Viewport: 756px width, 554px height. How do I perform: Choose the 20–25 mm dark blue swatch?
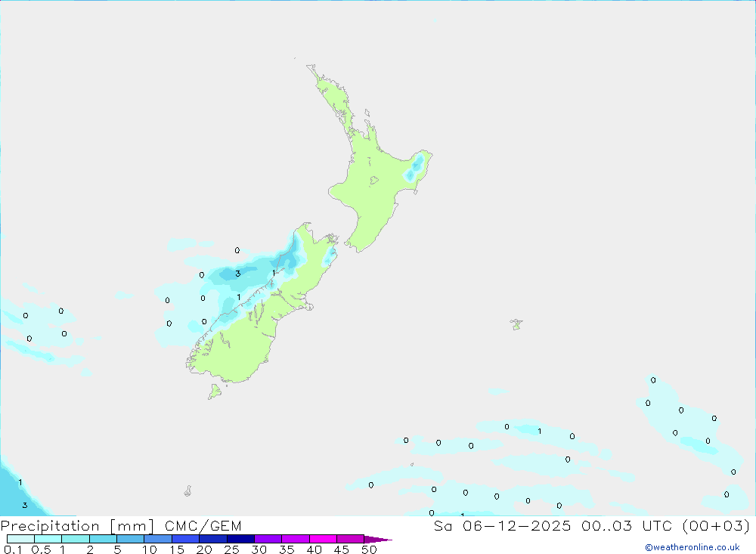point(213,539)
